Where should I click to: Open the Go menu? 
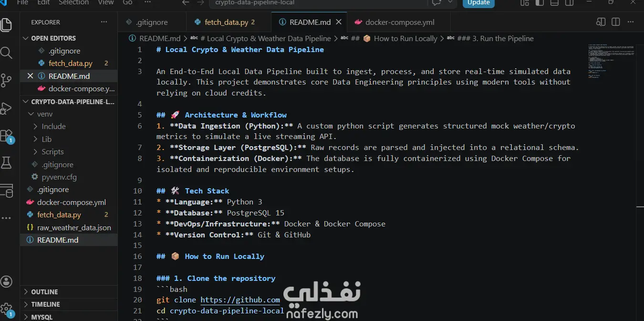coord(128,2)
